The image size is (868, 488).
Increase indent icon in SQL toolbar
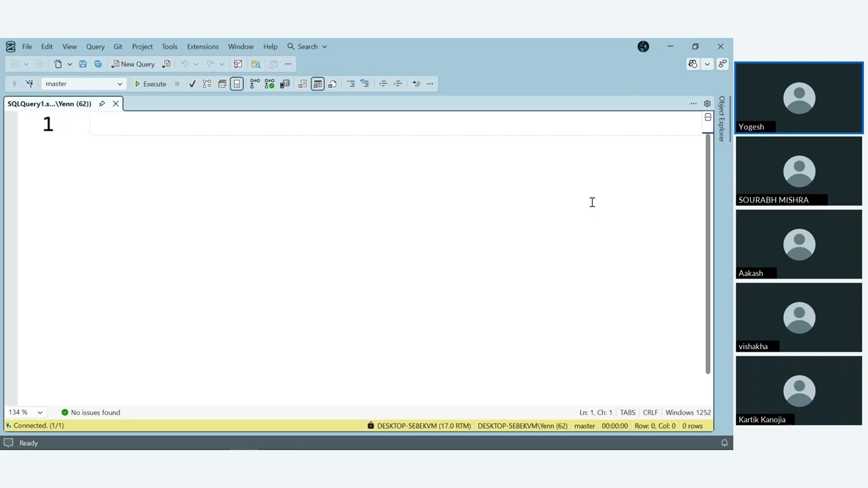pos(398,83)
